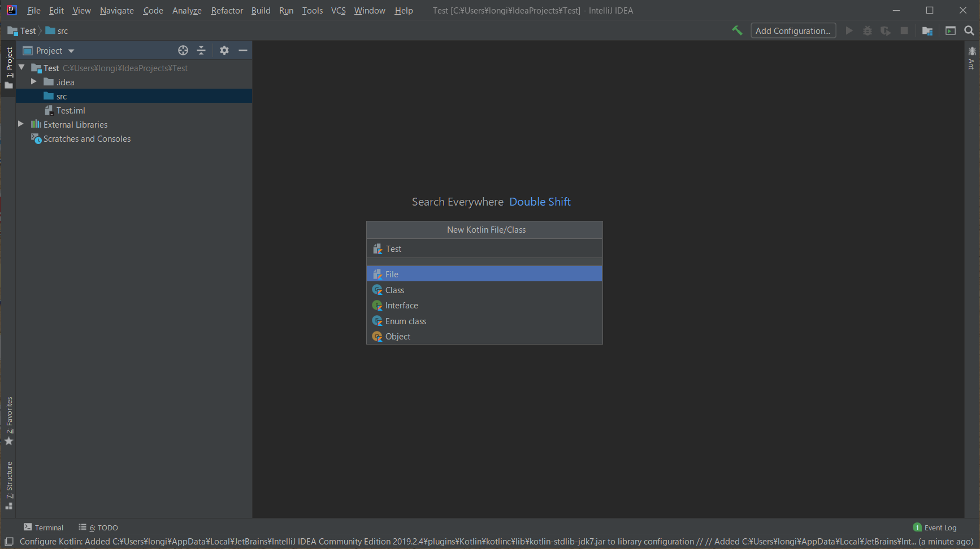Viewport: 980px width, 549px height.
Task: Open the View menu
Action: tap(81, 10)
